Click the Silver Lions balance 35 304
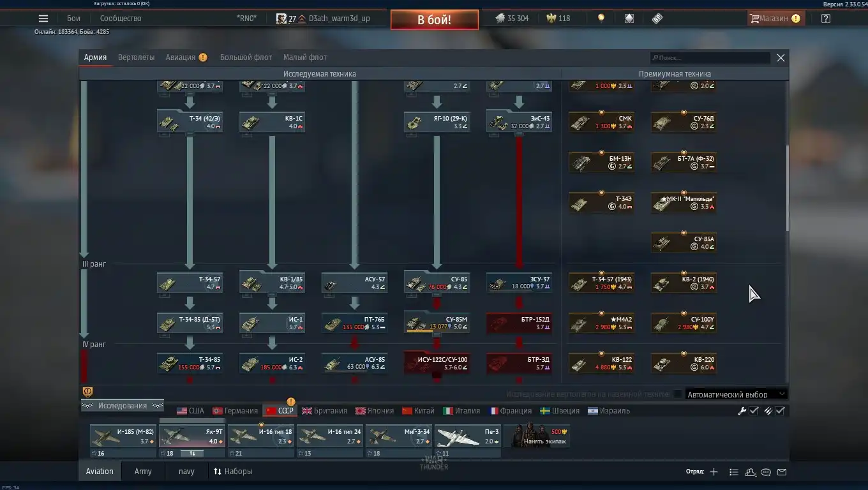Image resolution: width=868 pixels, height=490 pixels. [x=512, y=19]
